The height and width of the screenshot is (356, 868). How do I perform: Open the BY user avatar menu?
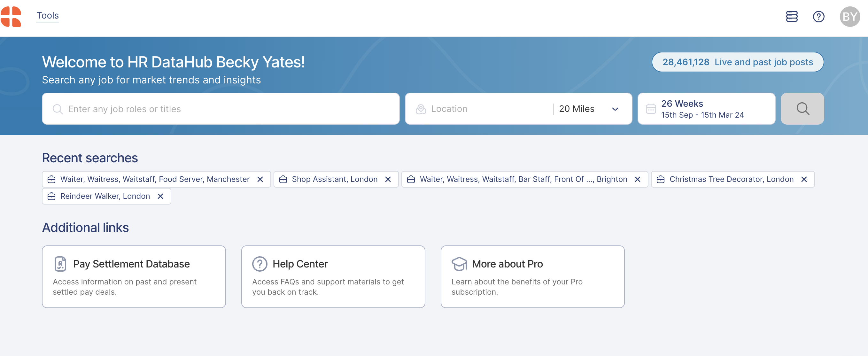click(x=849, y=17)
